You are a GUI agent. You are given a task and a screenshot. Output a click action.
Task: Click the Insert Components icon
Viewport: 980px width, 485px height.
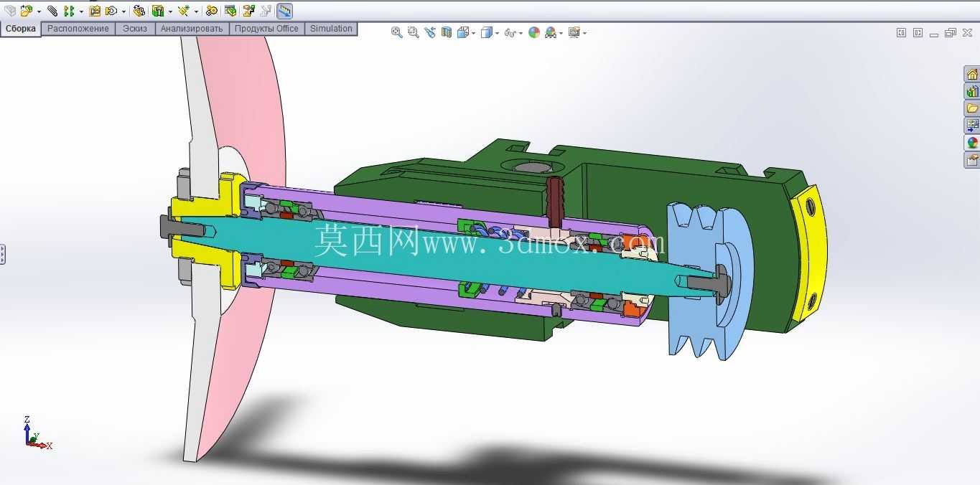tap(27, 11)
